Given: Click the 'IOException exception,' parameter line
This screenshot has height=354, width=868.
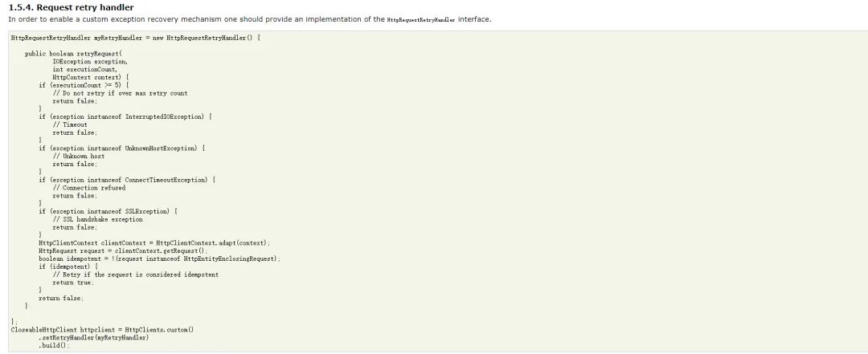Looking at the screenshot, I should (x=90, y=61).
